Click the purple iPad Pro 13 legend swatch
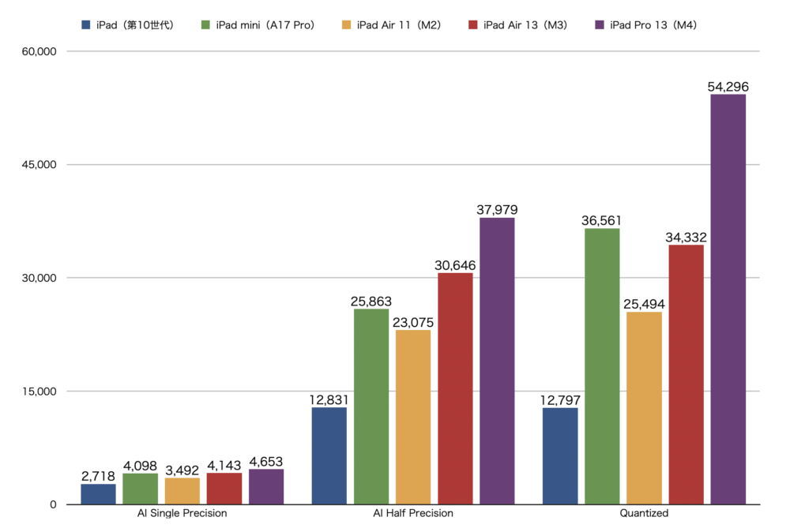Screen dimensions: 790x532 click(599, 25)
